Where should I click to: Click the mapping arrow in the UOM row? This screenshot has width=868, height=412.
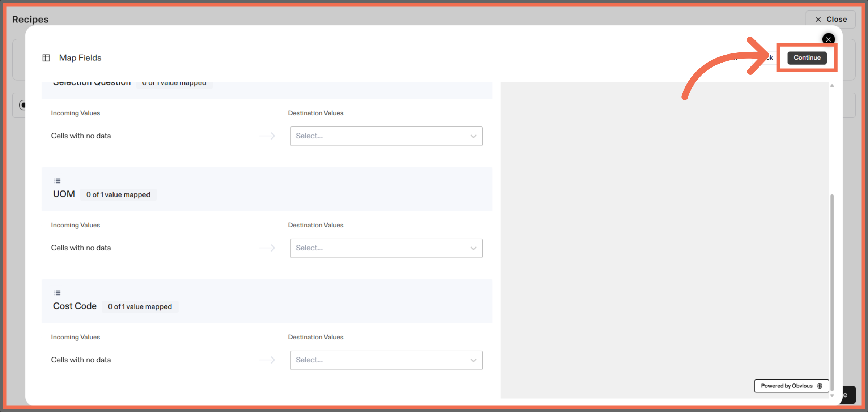(267, 248)
